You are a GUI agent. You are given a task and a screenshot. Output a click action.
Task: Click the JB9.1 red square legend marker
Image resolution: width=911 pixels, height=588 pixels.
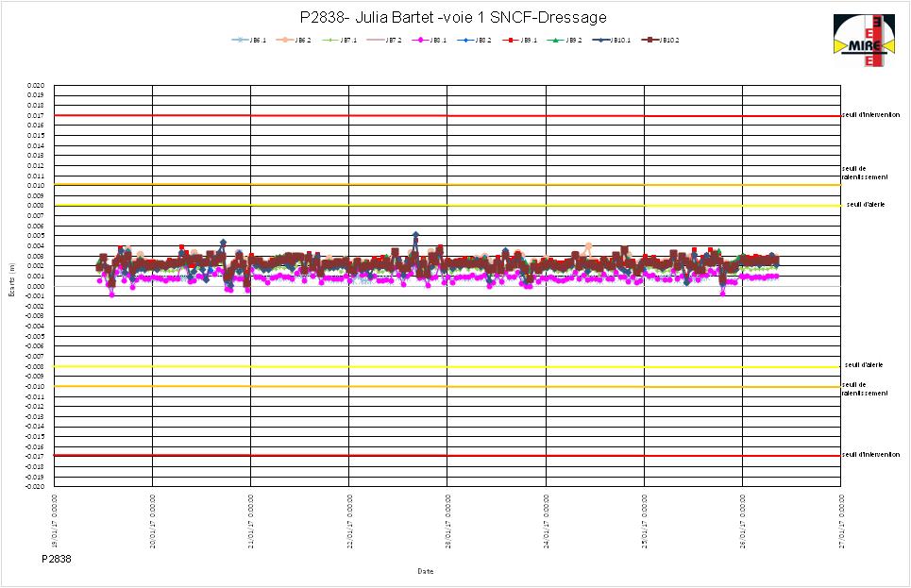(x=510, y=40)
